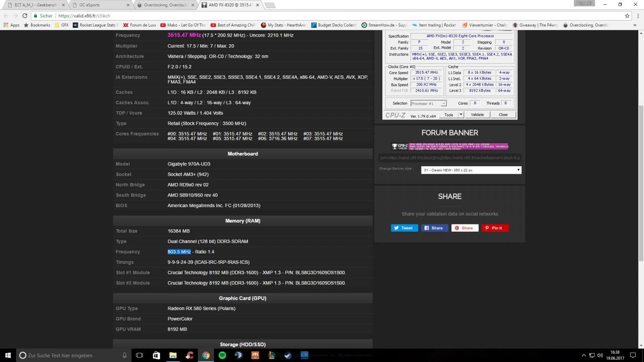Switch to the Overclocking tab
Viewport: 644px width, 362px height.
(x=165, y=5)
